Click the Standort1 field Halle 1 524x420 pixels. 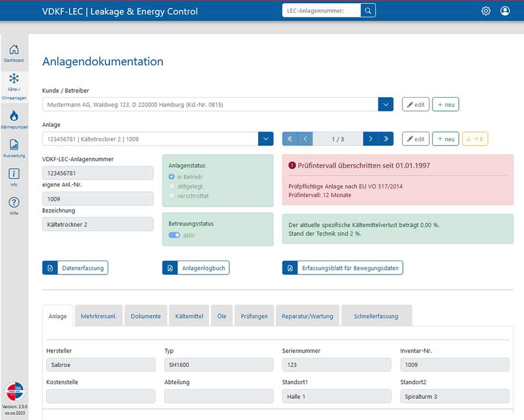pyautogui.click(x=337, y=396)
